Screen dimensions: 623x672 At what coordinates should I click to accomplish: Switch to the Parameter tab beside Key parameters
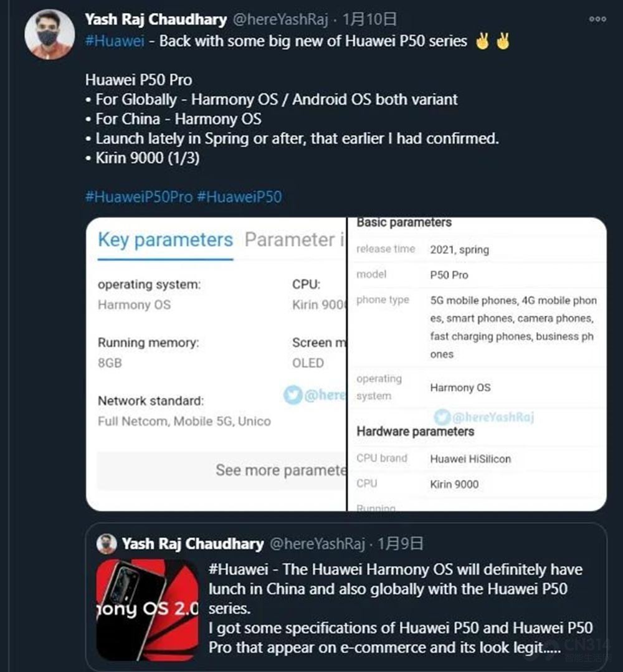point(295,240)
